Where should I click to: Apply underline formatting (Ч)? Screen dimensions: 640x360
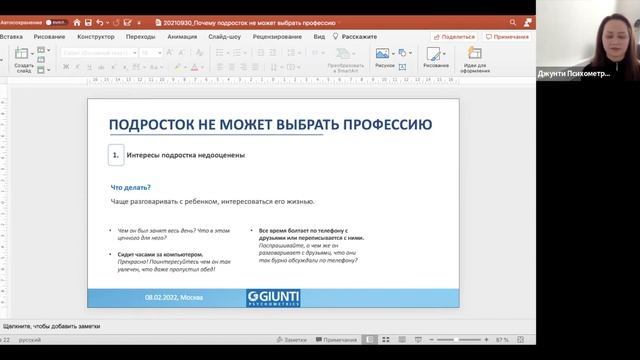[x=89, y=67]
